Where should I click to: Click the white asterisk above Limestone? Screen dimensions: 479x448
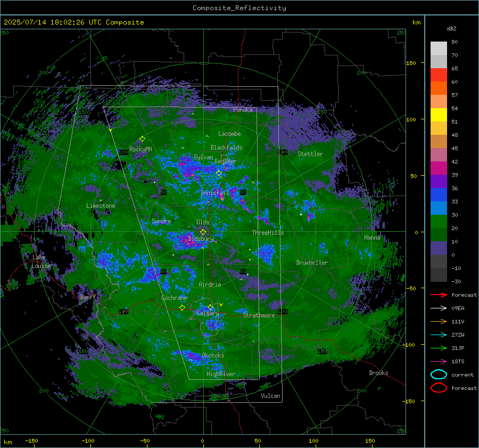pyautogui.click(x=101, y=201)
